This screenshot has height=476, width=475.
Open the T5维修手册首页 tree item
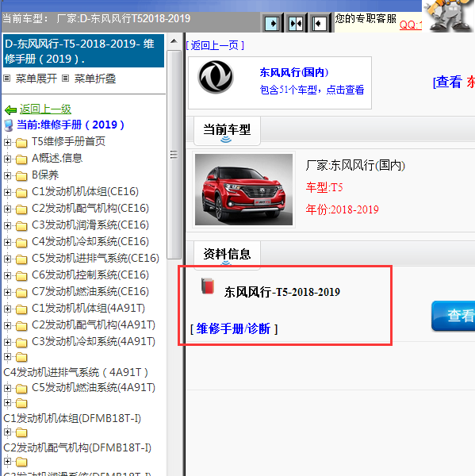69,142
